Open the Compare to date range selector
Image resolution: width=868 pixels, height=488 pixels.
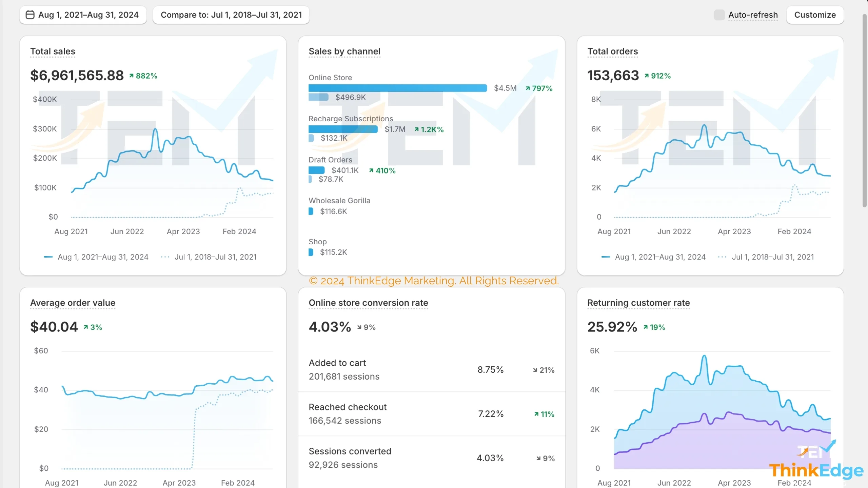231,15
